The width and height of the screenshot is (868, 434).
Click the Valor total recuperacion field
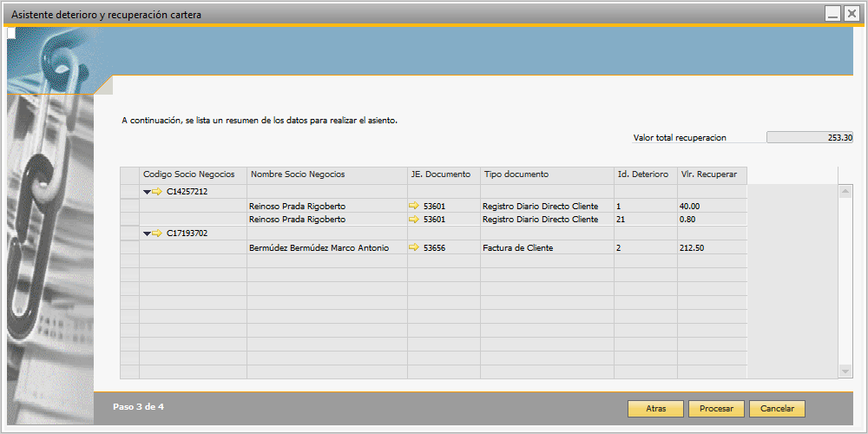tap(810, 137)
